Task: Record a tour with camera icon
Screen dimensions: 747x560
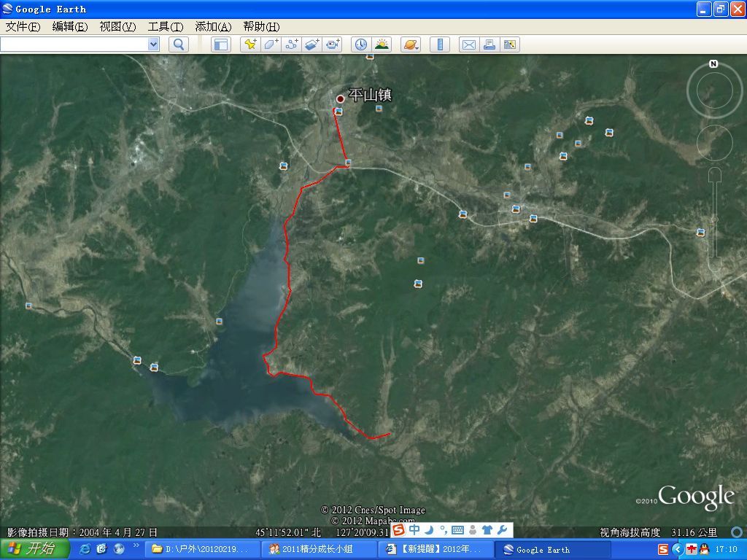Action: (333, 44)
